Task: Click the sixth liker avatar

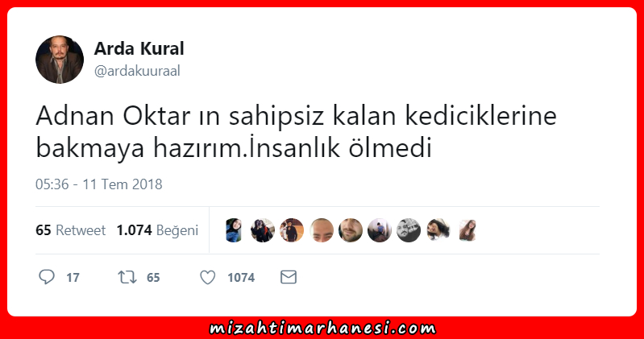Action: [380, 230]
